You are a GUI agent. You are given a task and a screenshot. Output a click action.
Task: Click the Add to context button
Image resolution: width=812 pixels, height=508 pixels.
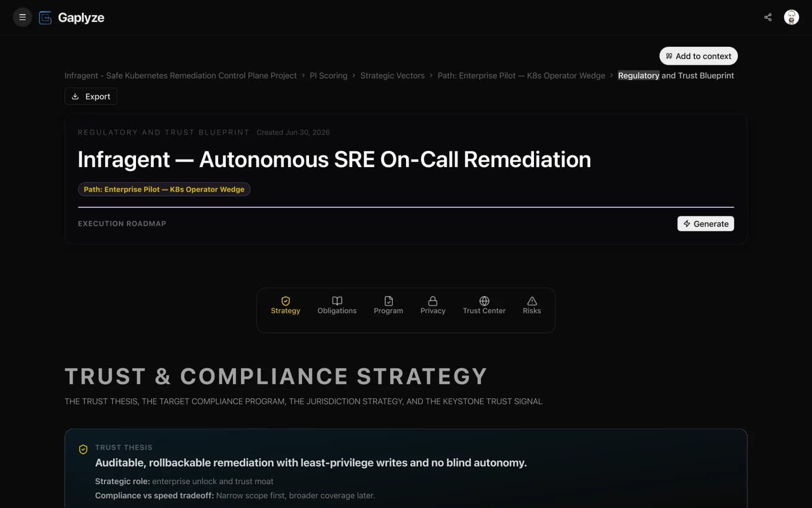pyautogui.click(x=698, y=56)
